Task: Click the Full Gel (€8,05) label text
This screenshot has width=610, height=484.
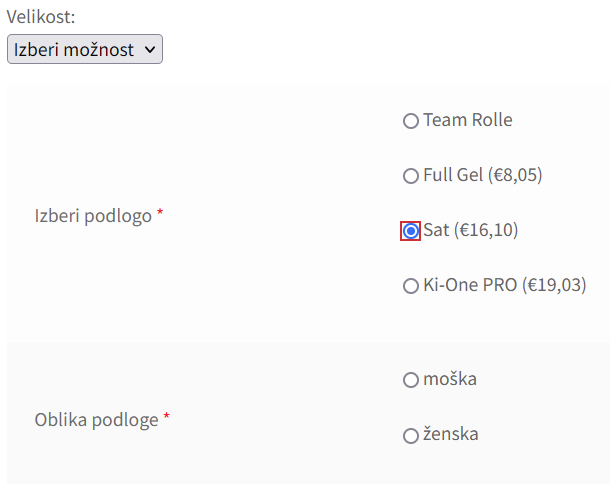Action: (482, 175)
